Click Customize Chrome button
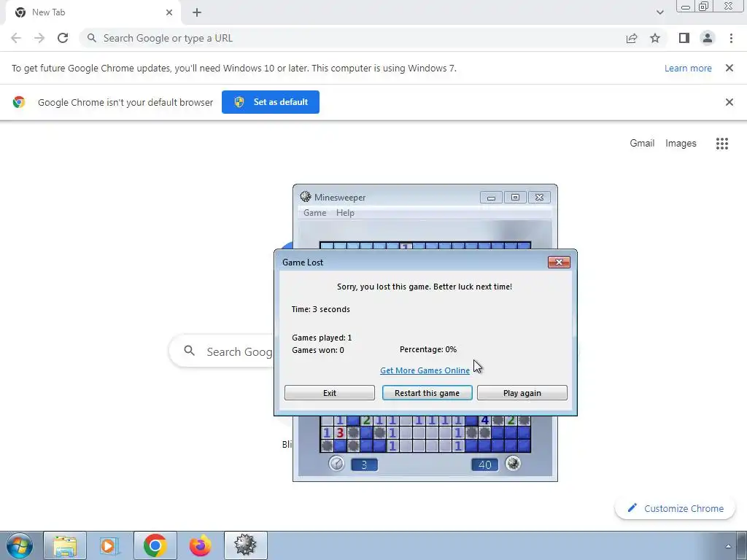 (x=676, y=508)
